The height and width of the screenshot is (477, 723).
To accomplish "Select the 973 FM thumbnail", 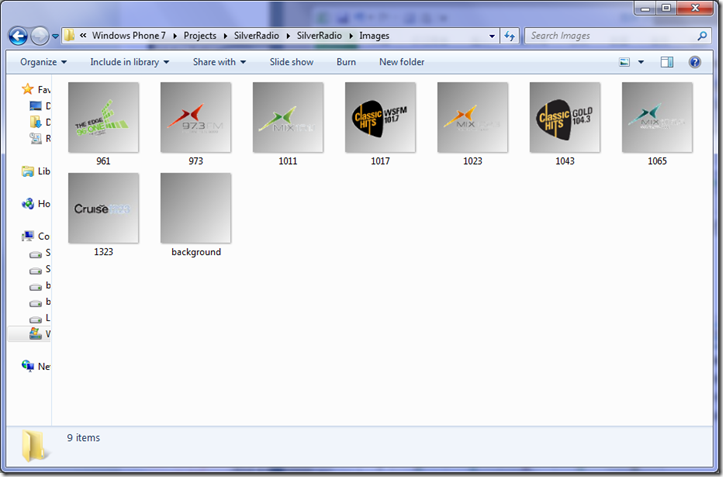I will pos(196,118).
